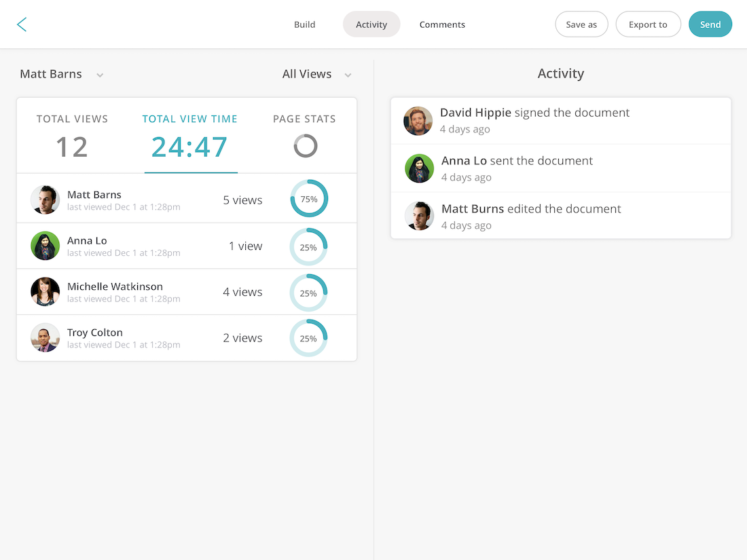This screenshot has width=747, height=560.
Task: Click the name Troy Colton
Action: click(x=95, y=333)
